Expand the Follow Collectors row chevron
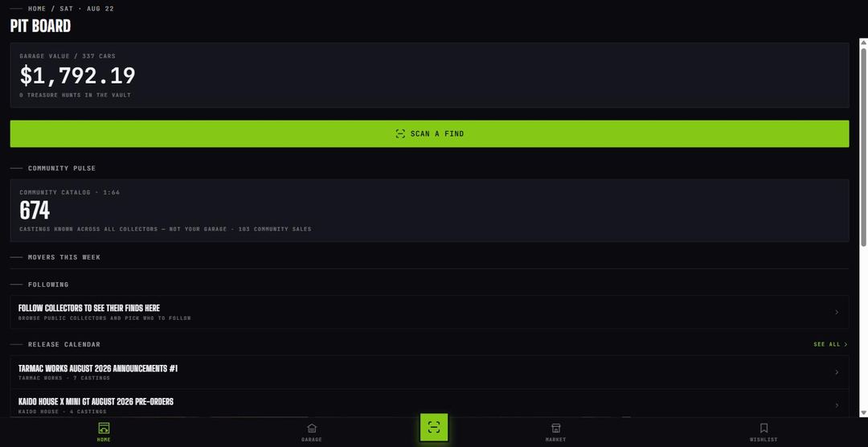Image resolution: width=868 pixels, height=447 pixels. (837, 313)
